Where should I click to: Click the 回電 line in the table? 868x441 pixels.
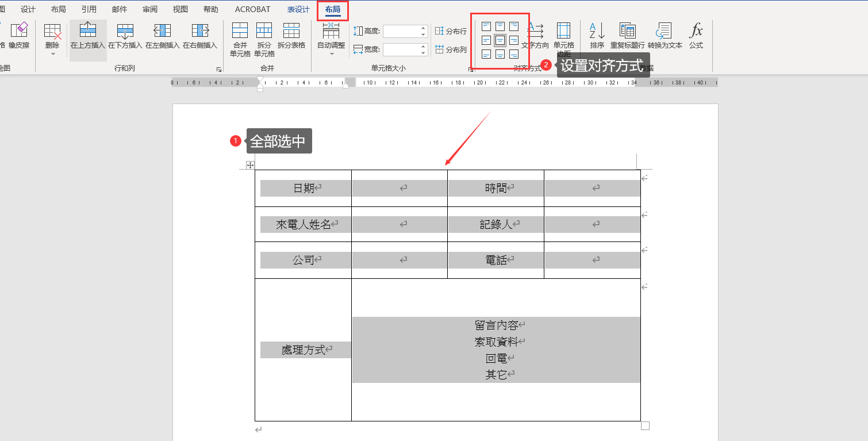(497, 358)
